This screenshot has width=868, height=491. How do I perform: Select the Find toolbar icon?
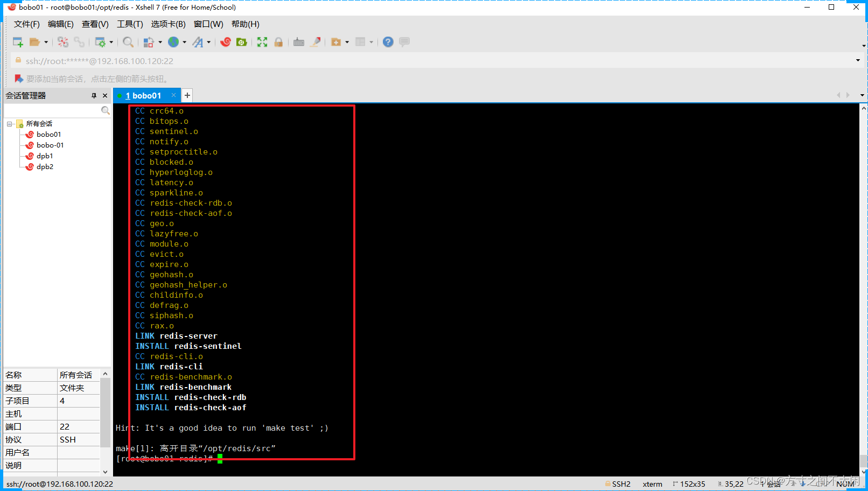click(128, 41)
